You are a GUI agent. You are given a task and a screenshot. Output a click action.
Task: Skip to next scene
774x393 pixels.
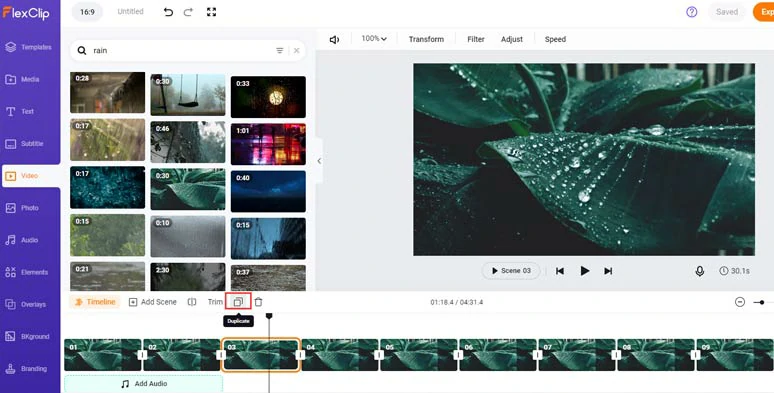pos(608,271)
